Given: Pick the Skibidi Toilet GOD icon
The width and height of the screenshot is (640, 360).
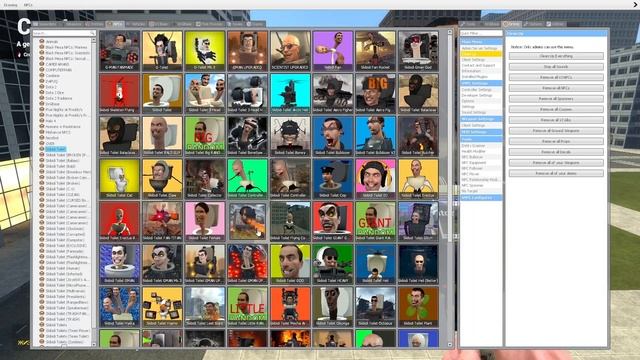Looking at the screenshot, I should [290, 264].
